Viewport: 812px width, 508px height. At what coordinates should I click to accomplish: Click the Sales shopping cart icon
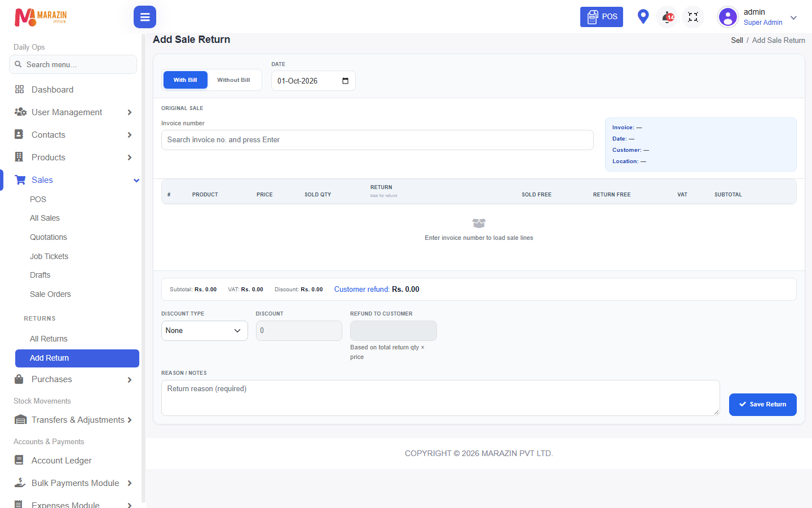20,179
